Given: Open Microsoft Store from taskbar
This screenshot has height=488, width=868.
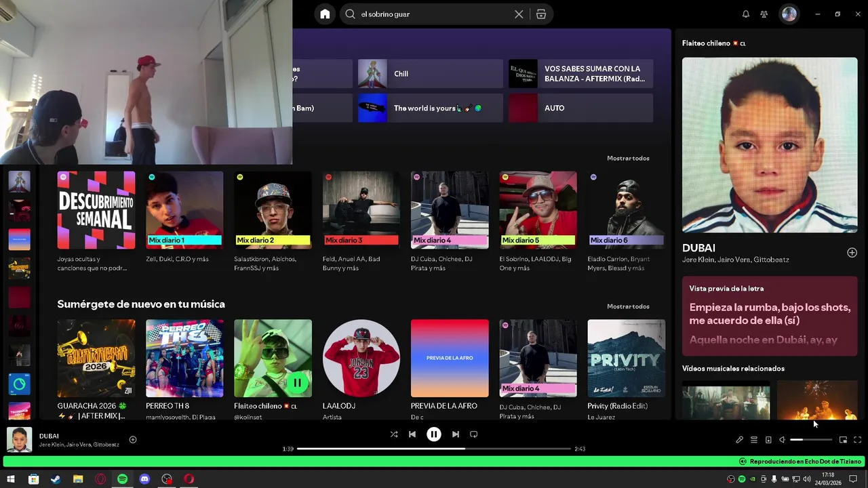Looking at the screenshot, I should tap(33, 479).
